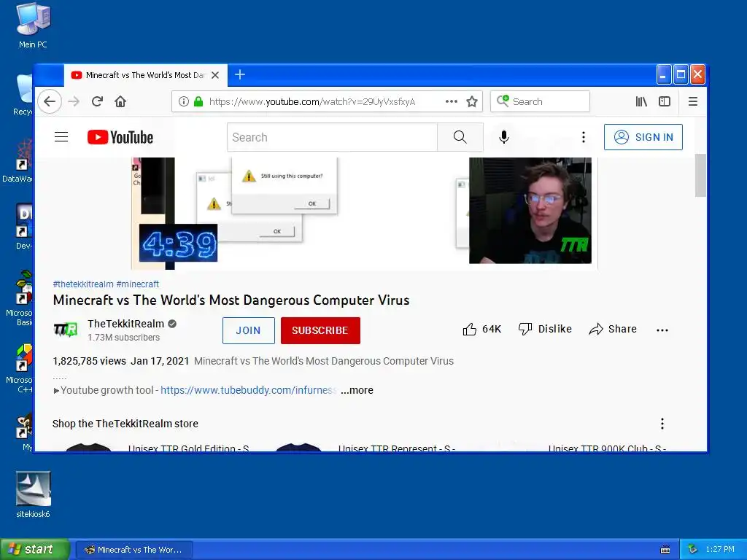Open the browser home page icon
This screenshot has height=560, width=747.
pos(120,101)
